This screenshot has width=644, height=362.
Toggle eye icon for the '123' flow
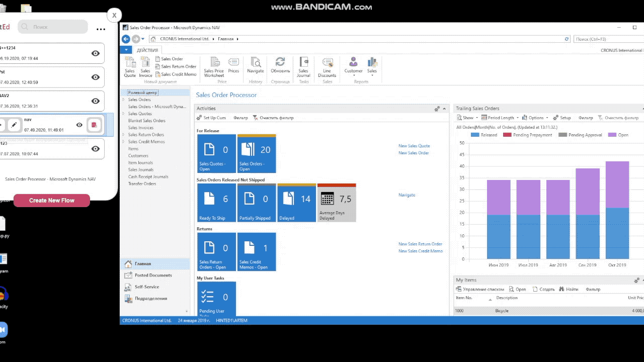(95, 148)
